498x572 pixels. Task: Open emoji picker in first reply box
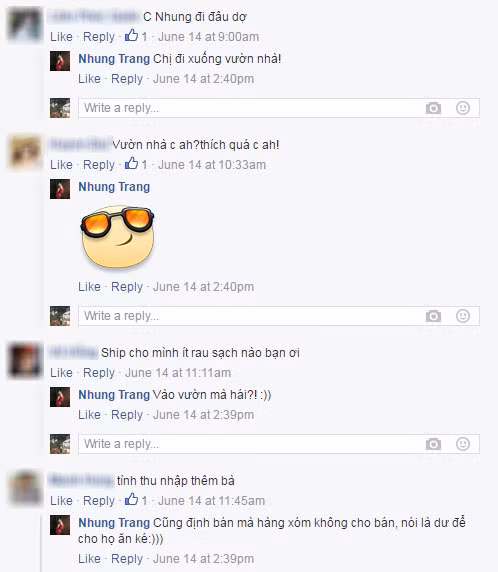[463, 108]
